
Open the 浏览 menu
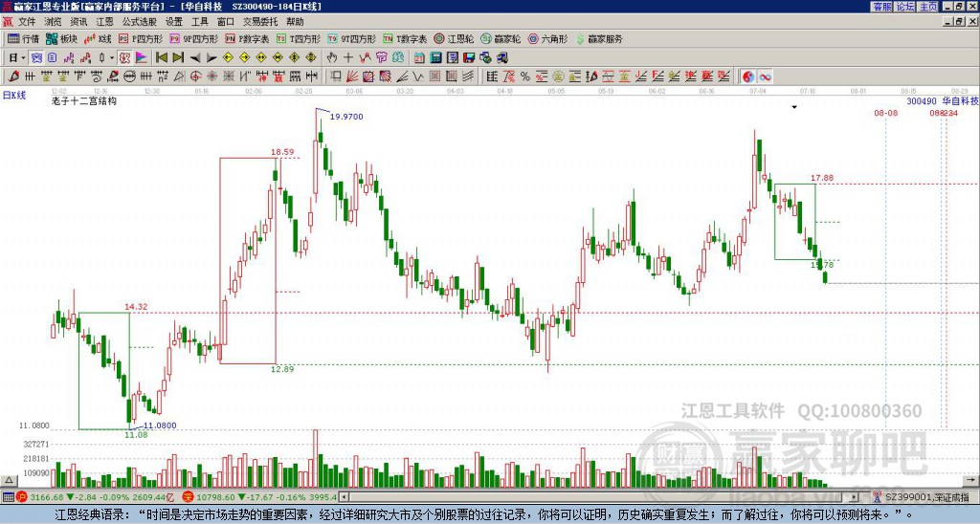tap(54, 22)
